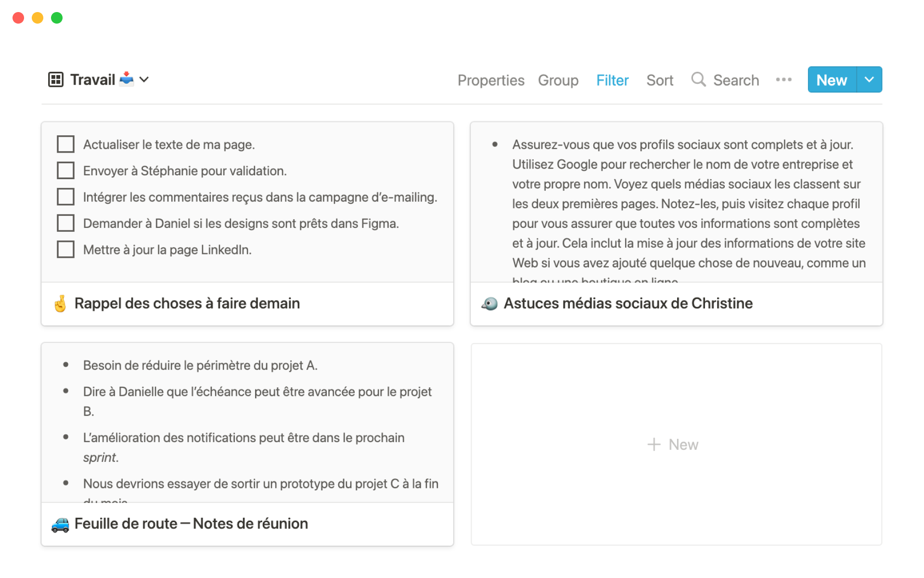This screenshot has width=924, height=578.
Task: Open 'Astuces médias sociaux de Christine' card
Action: click(x=628, y=303)
